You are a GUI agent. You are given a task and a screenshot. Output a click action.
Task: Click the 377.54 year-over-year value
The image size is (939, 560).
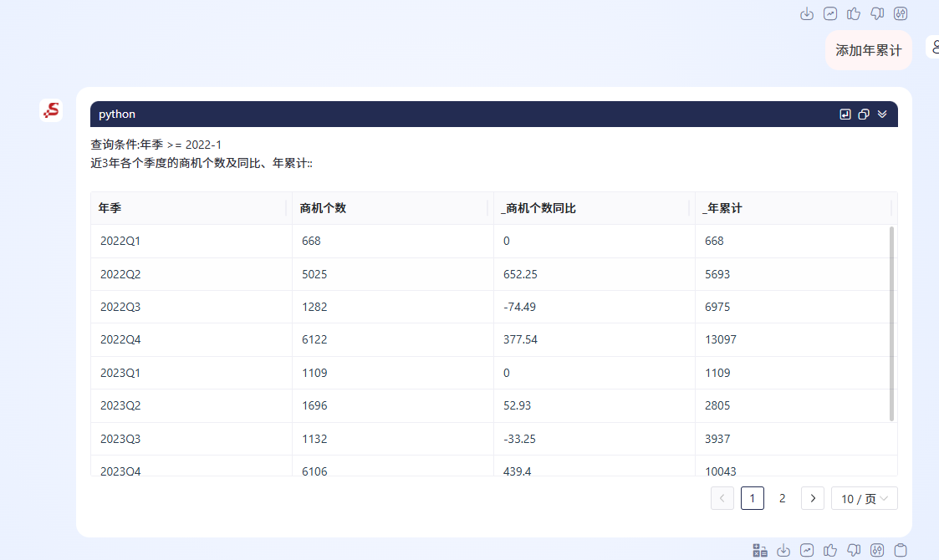click(x=520, y=339)
